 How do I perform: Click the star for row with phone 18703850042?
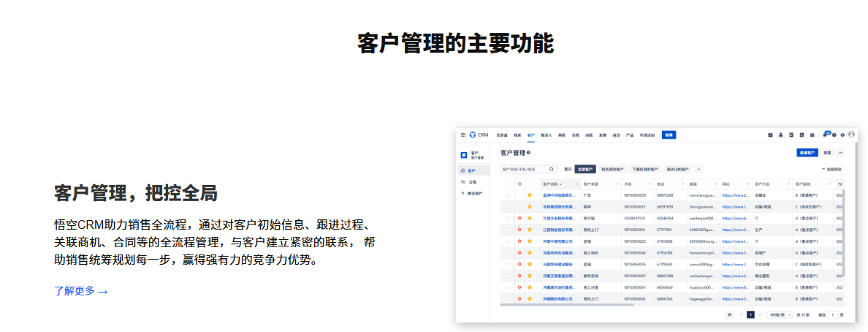pos(529,253)
